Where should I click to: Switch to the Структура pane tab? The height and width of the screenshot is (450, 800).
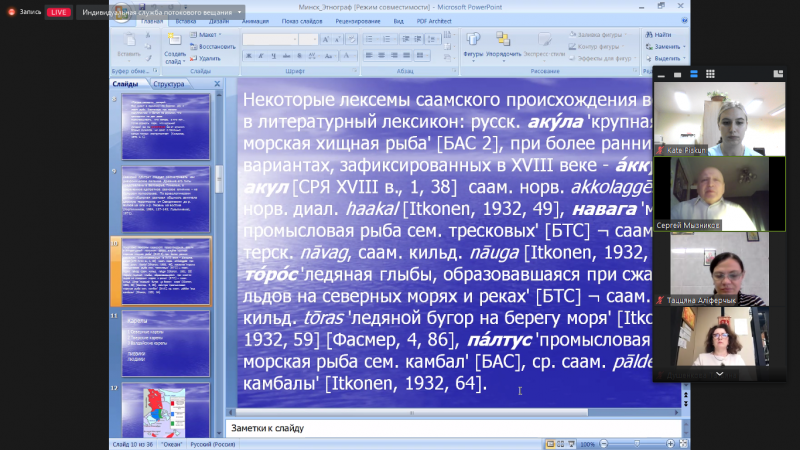click(169, 85)
